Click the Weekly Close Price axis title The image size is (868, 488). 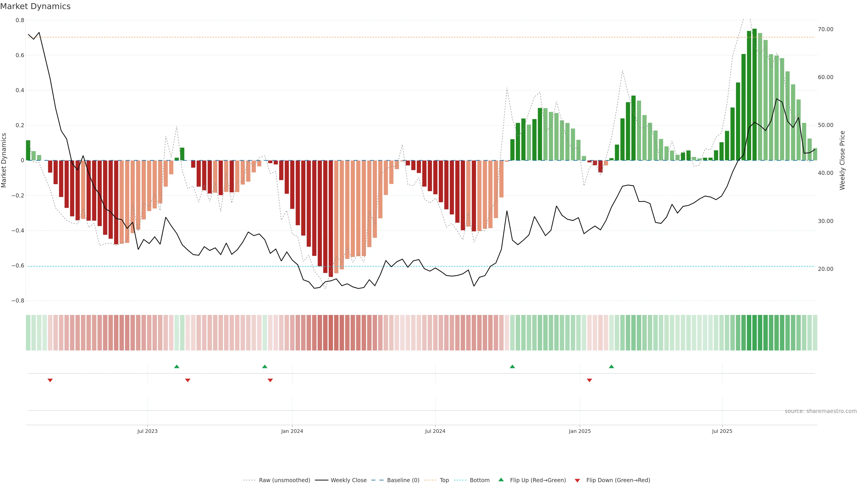[x=842, y=160]
